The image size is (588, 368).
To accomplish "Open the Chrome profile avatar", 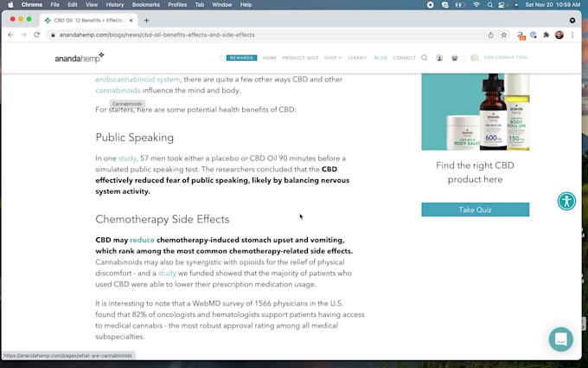I will click(x=559, y=35).
